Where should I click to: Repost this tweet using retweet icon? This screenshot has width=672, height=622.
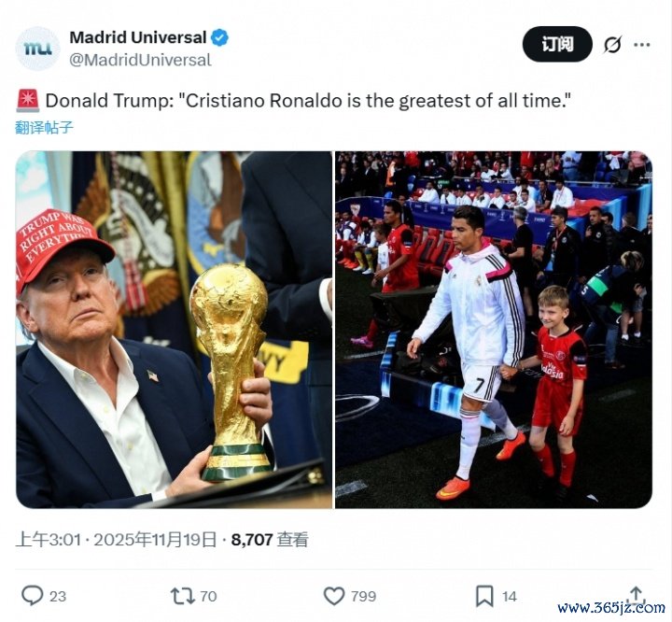coord(183,596)
